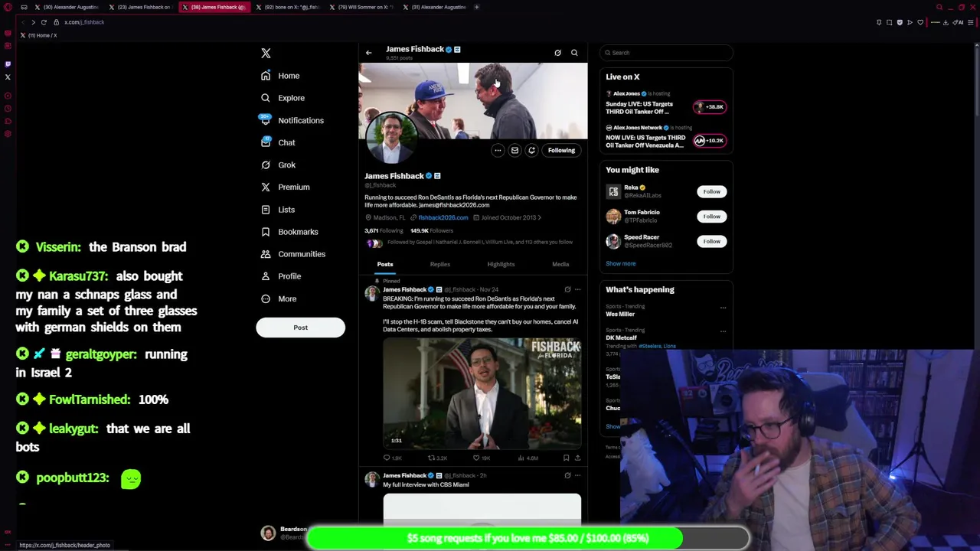Click the back arrow on profile header

368,53
